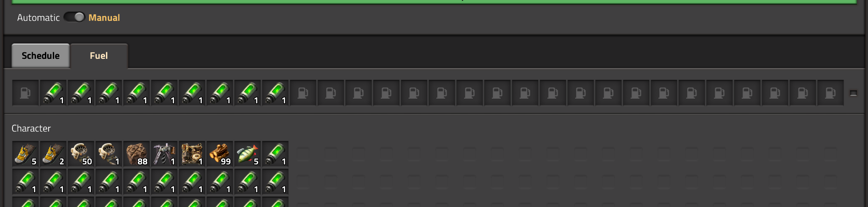Image resolution: width=868 pixels, height=207 pixels.
Task: Select the Automatic mode label
Action: tap(38, 18)
